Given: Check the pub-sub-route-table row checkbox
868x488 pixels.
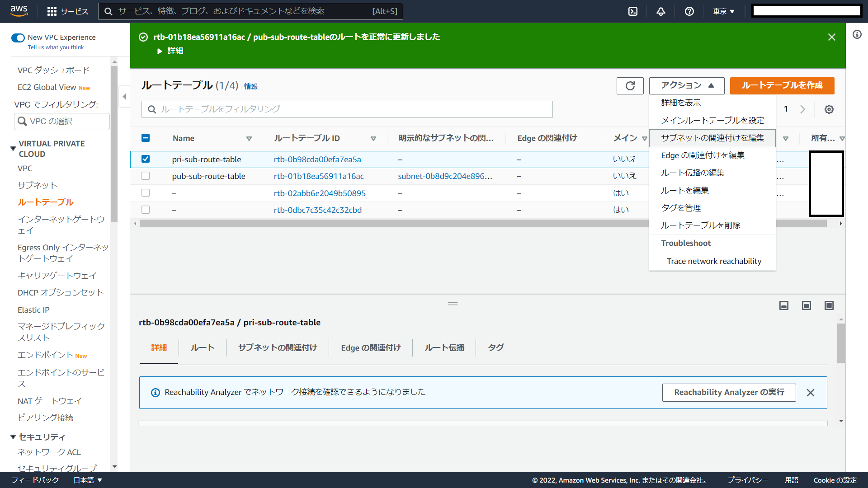Looking at the screenshot, I should click(x=146, y=176).
